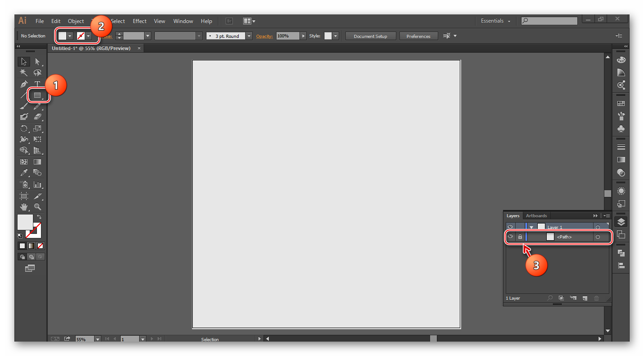Select the Symbol Sprayer tool
The height and width of the screenshot is (356, 644).
click(x=24, y=184)
